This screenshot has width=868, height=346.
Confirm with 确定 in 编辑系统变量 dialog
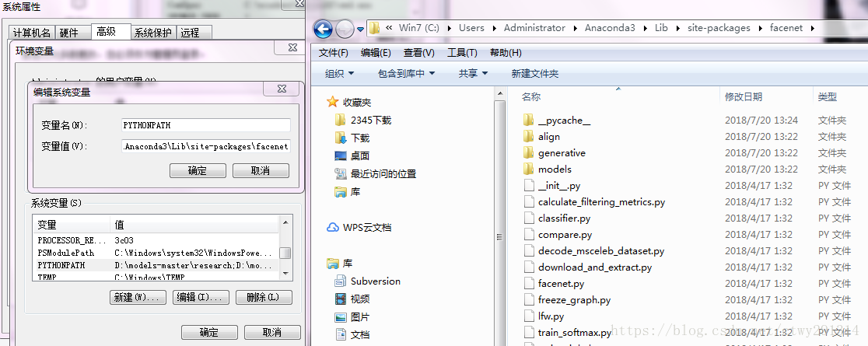point(198,171)
